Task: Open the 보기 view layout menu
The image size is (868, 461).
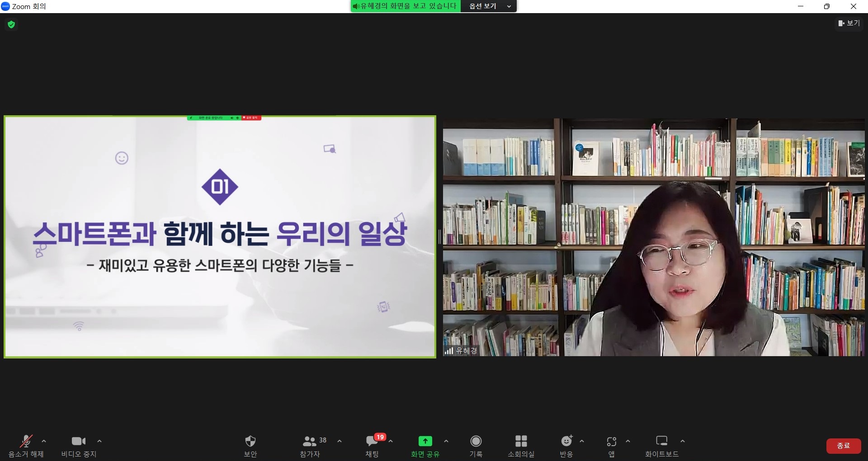Action: [849, 23]
